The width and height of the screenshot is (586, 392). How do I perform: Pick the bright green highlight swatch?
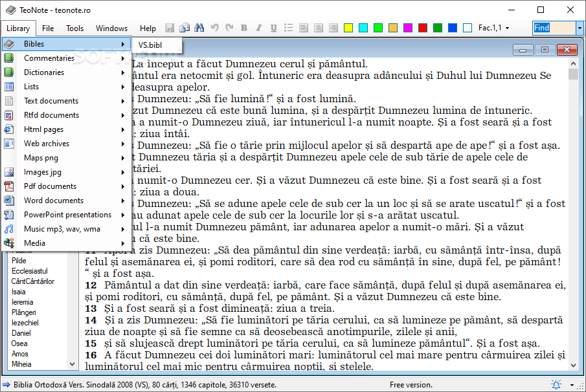(378, 28)
